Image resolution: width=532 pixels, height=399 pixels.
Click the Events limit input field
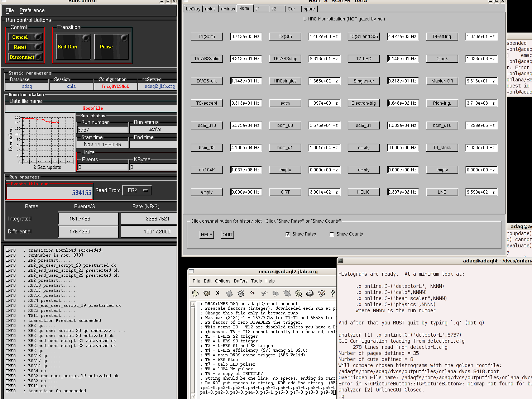click(x=103, y=167)
